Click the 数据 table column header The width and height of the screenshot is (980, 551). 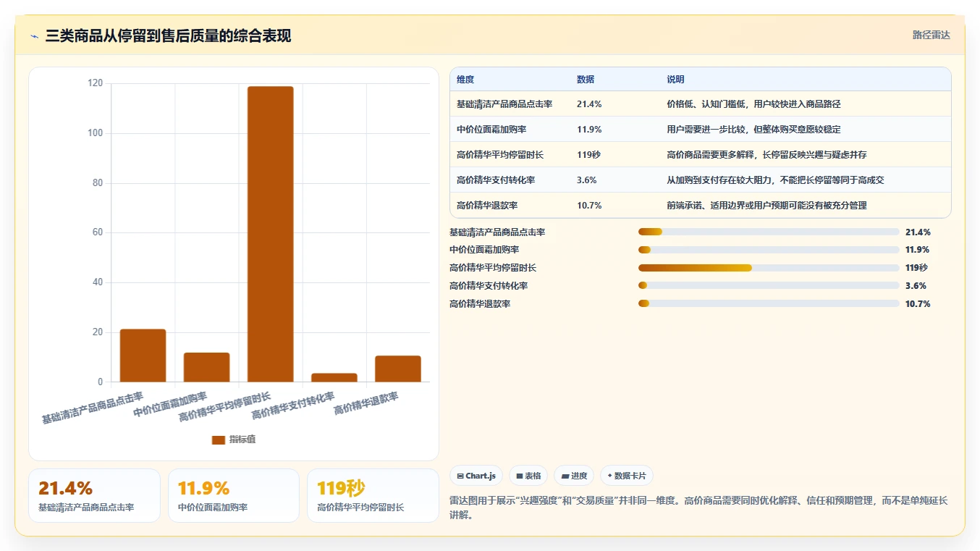(x=586, y=80)
